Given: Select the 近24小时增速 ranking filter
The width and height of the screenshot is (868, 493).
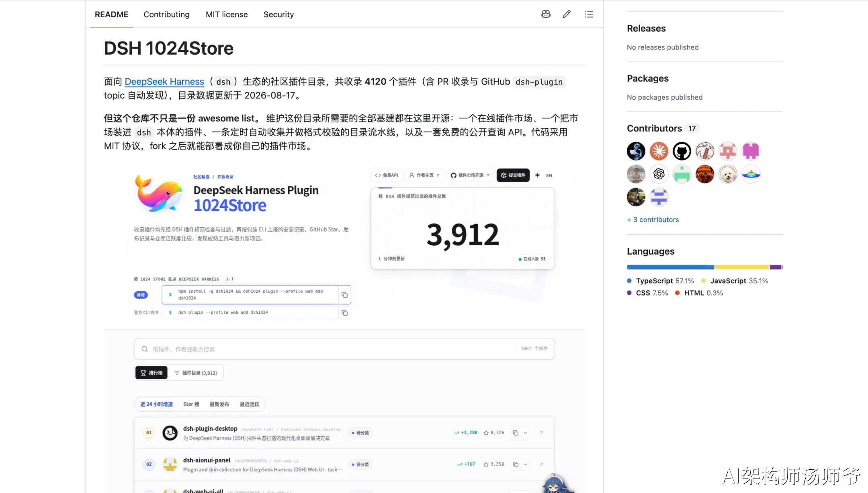Looking at the screenshot, I should pos(156,404).
